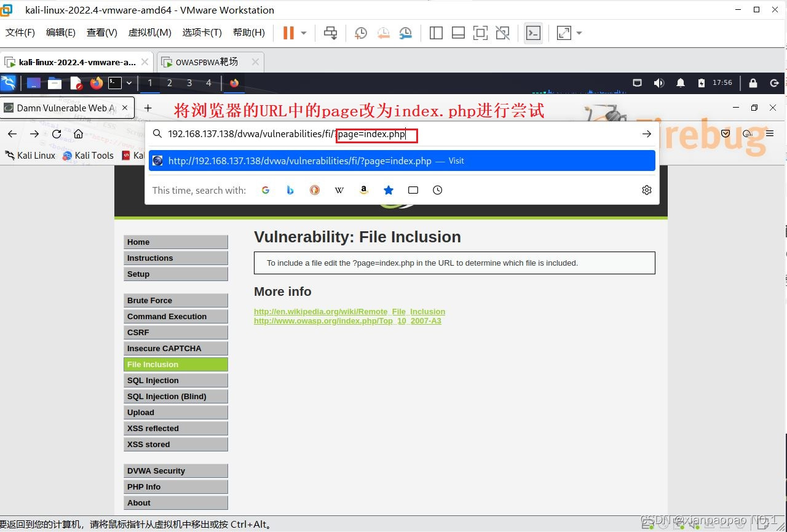Click the Unity mode icon in VMware toolbar
The image size is (787, 532).
click(502, 33)
